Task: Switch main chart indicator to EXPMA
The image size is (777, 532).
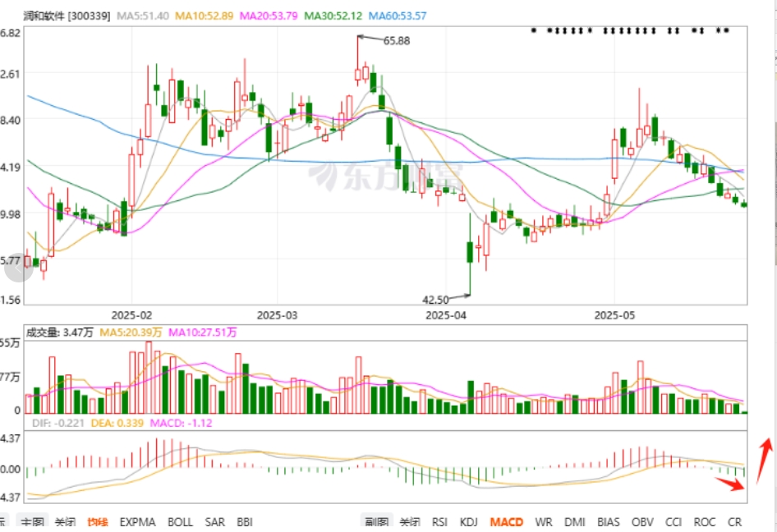Action: (x=137, y=522)
